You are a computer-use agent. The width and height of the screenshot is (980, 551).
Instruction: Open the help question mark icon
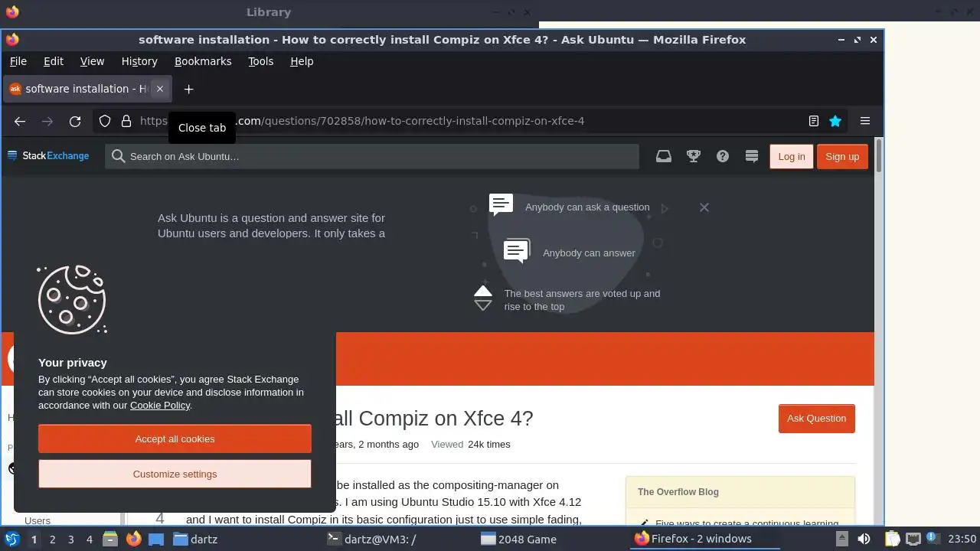tap(723, 156)
